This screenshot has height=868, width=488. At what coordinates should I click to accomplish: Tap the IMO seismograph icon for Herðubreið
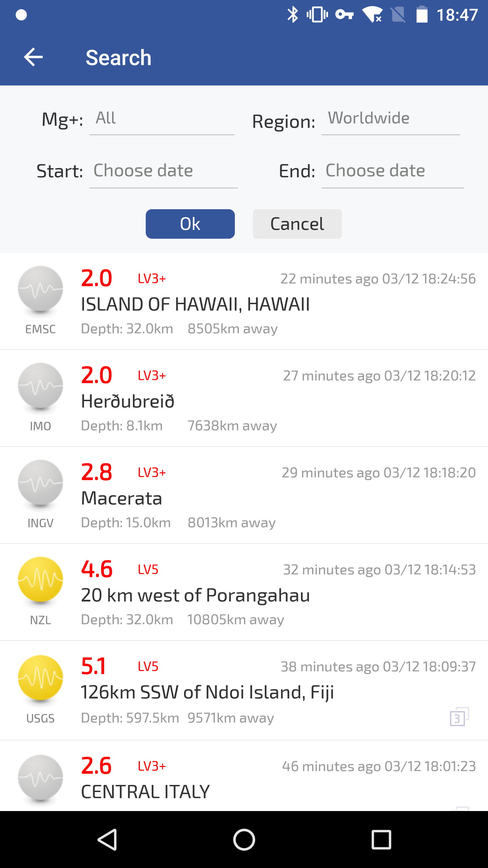40,386
